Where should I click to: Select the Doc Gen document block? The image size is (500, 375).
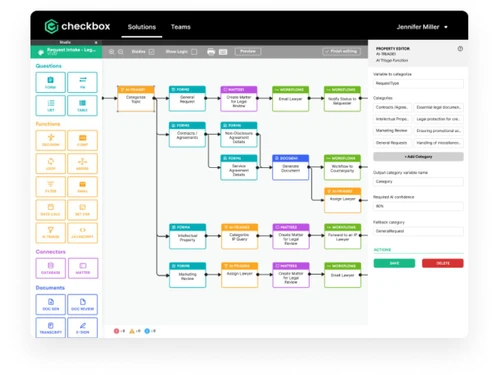(x=50, y=304)
